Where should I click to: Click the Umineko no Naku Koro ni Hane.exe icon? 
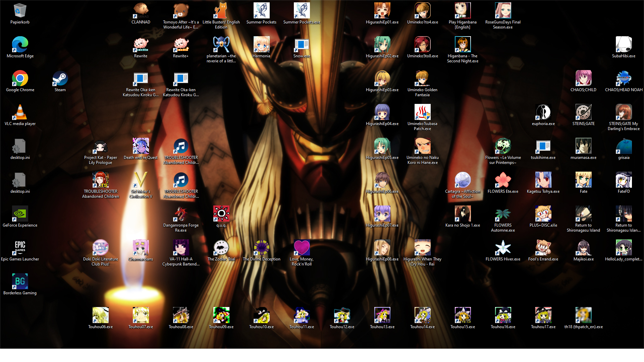(422, 146)
